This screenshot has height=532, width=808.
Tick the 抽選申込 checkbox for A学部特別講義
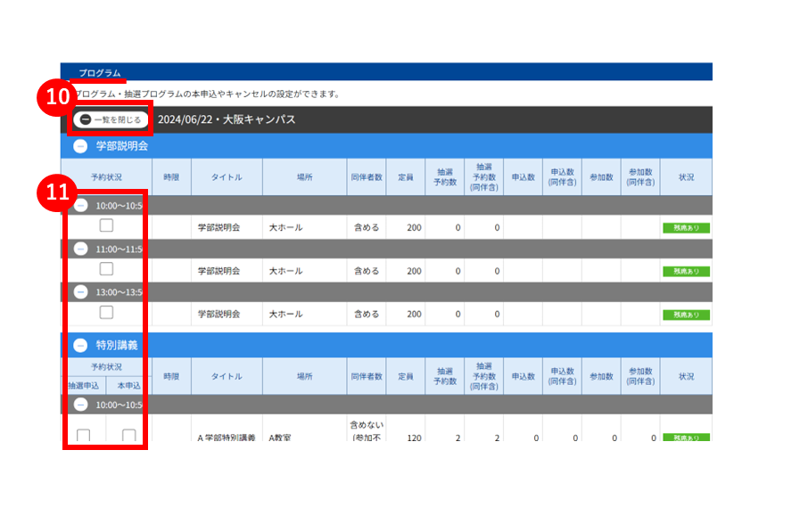point(84,435)
